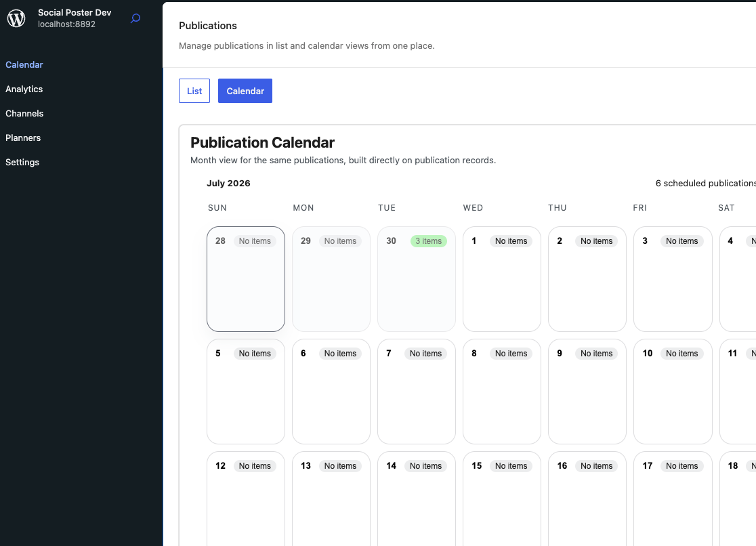Click the "No items" badge on June 28
This screenshot has width=756, height=546.
(x=255, y=241)
